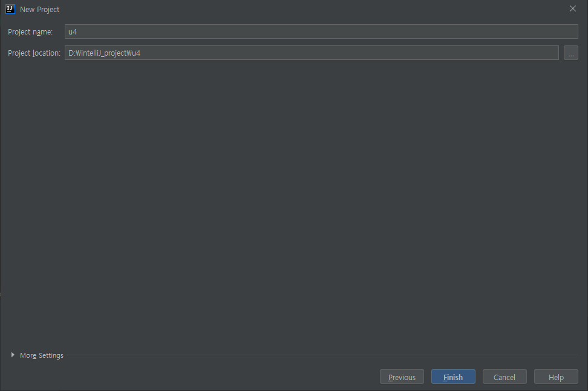The height and width of the screenshot is (391, 588).
Task: Click the "Project name:" label
Action: click(30, 32)
